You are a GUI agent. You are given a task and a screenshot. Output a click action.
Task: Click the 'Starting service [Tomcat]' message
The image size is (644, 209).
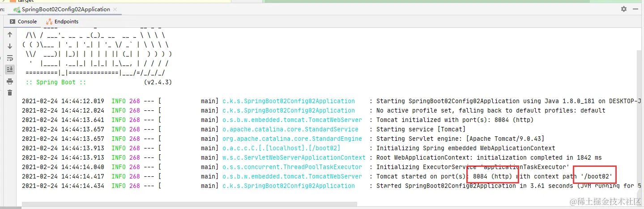click(x=421, y=129)
